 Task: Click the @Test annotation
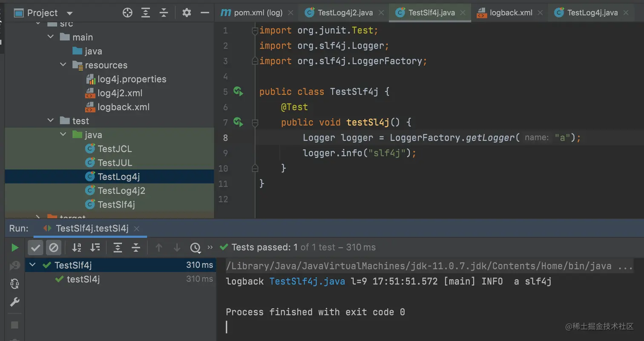point(294,107)
